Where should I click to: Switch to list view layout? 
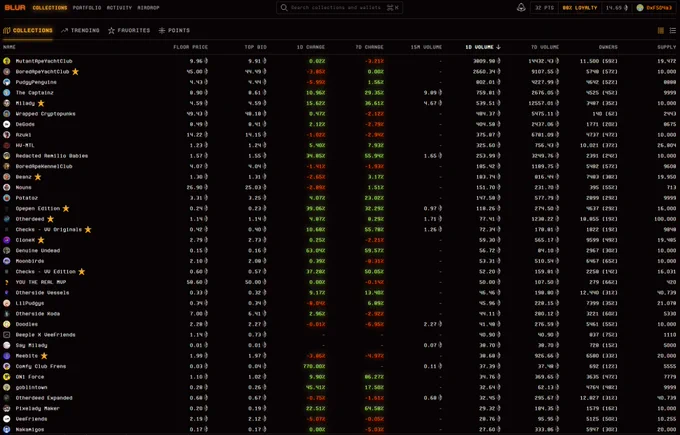[673, 30]
